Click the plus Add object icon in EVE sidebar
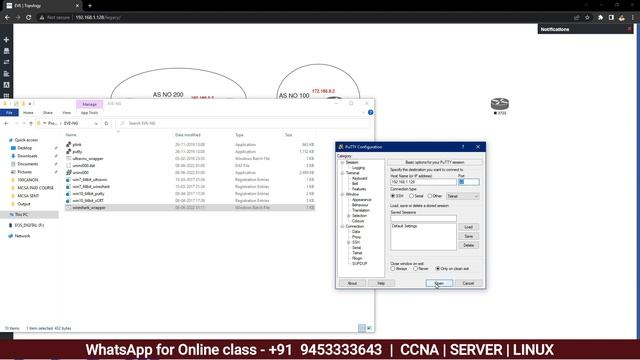640x360 pixels. (x=6, y=40)
